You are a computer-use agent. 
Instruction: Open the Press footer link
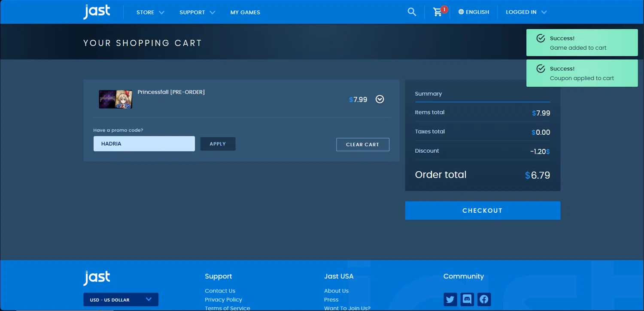coord(331,299)
